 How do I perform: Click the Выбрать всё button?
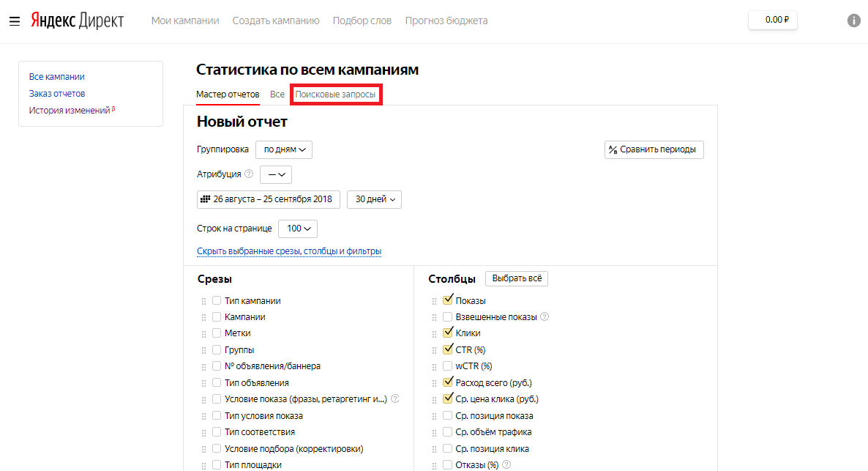(516, 278)
